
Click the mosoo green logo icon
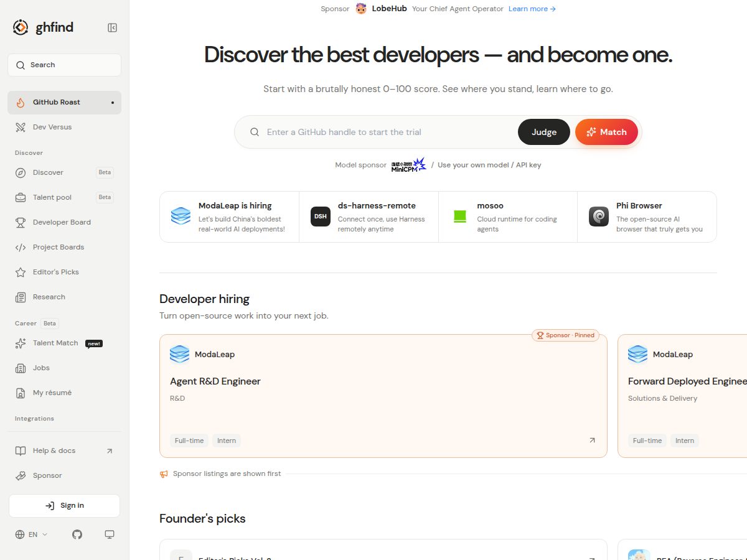(x=460, y=217)
